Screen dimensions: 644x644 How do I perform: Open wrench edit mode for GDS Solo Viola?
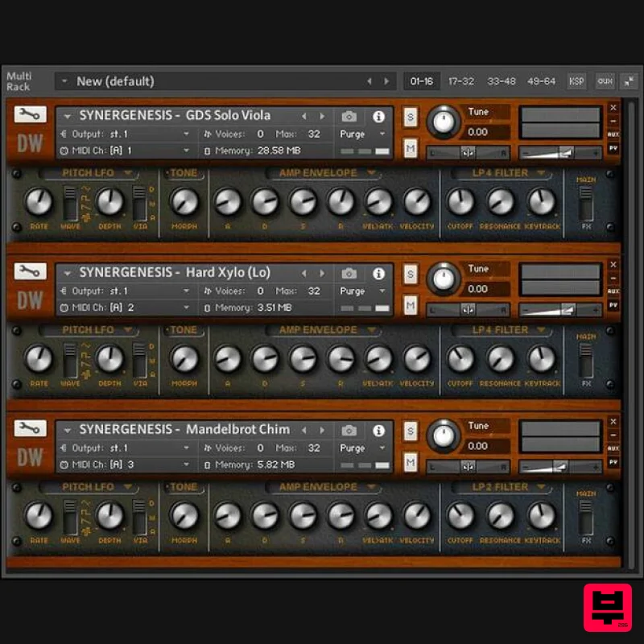30,114
